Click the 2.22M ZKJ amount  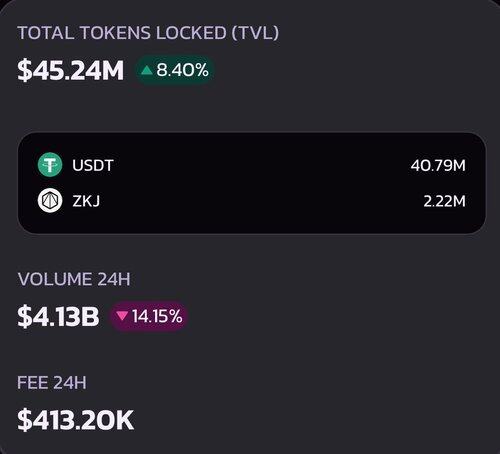tap(444, 201)
